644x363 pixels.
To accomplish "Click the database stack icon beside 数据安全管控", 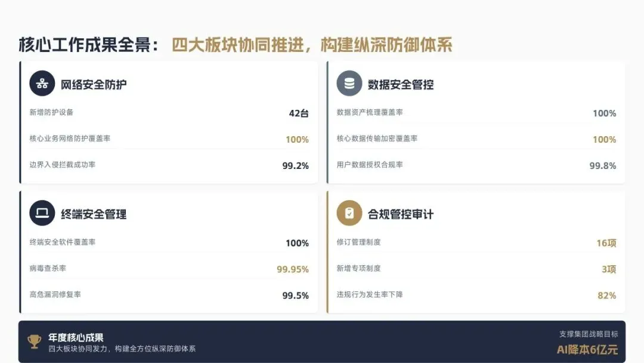I will click(349, 84).
